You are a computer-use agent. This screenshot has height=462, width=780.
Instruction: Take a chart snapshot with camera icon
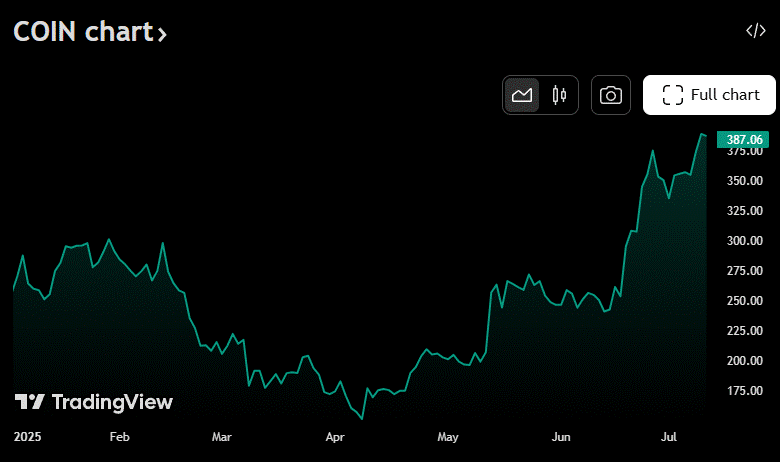611,95
